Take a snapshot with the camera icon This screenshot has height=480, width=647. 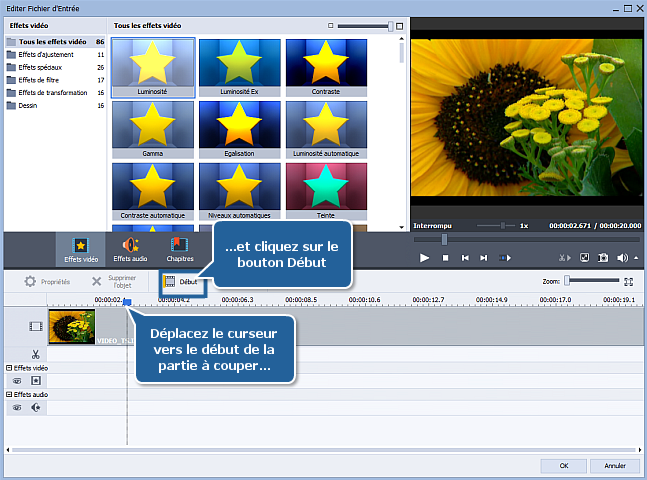[603, 258]
